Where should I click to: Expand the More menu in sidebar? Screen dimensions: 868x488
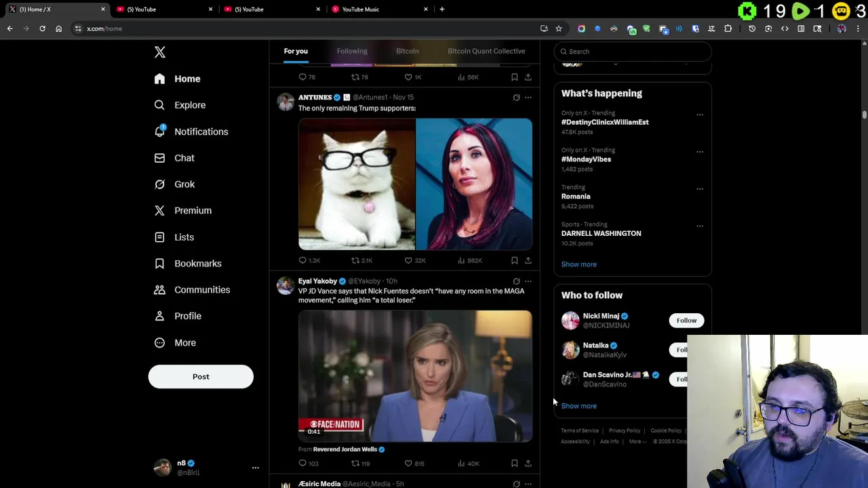pyautogui.click(x=175, y=342)
